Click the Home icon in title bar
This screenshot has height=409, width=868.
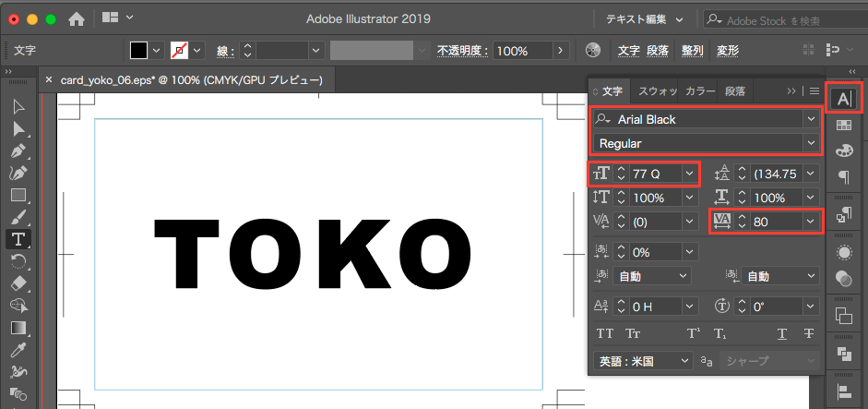click(77, 18)
